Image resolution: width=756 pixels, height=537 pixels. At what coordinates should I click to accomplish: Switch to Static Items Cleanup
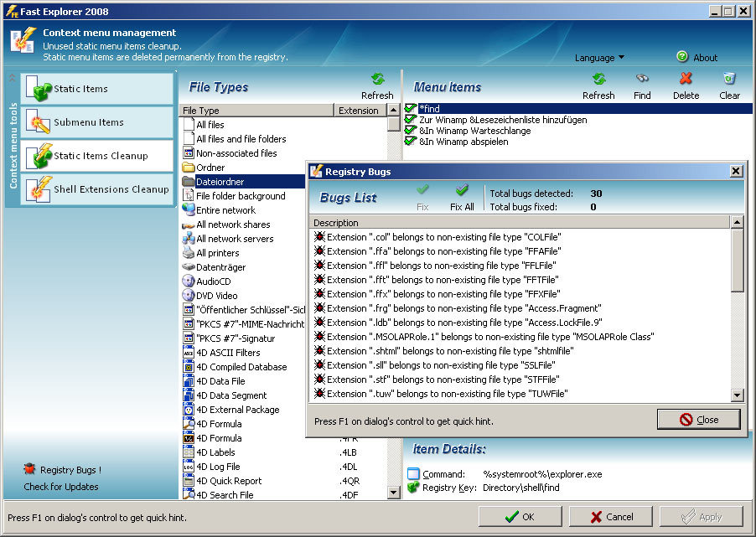[x=97, y=156]
